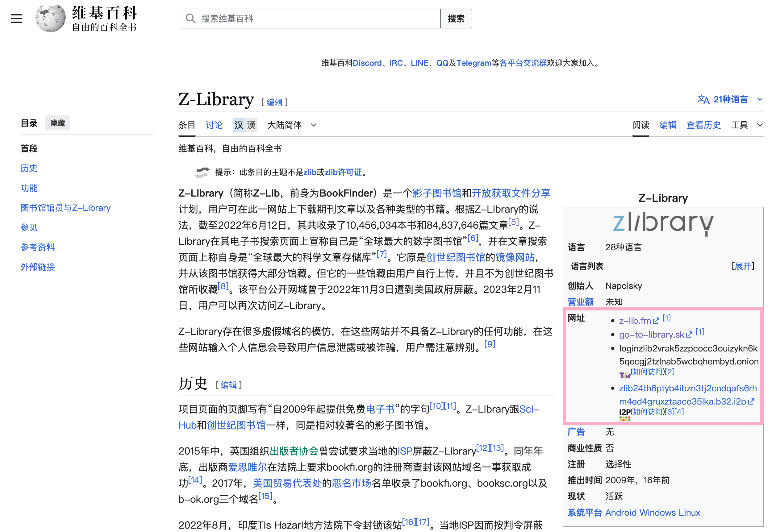
Task: Jump to 首段 in contents
Action: point(29,148)
